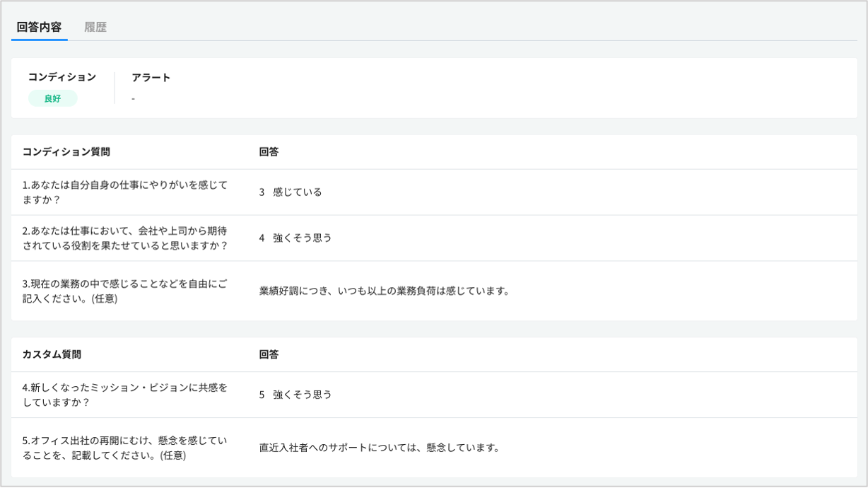Click the コンディション label above the badge
Screen dimensions: 868x488
click(x=62, y=77)
